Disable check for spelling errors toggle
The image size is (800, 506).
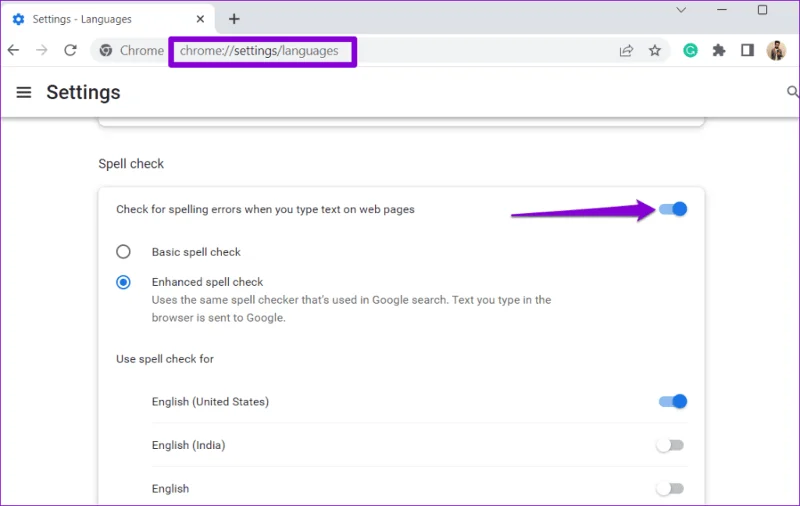coord(672,209)
